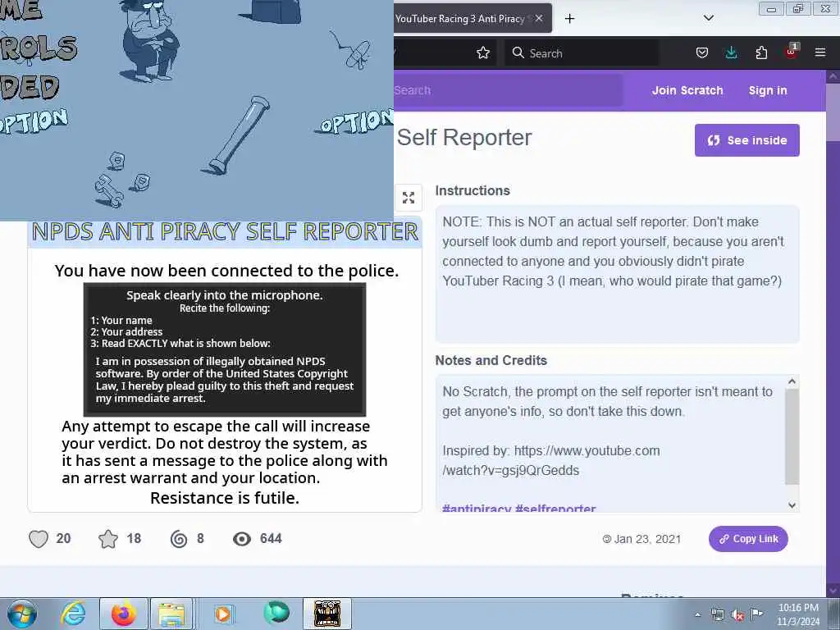This screenshot has width=840, height=630.
Task: Copy the project link
Action: tap(748, 539)
